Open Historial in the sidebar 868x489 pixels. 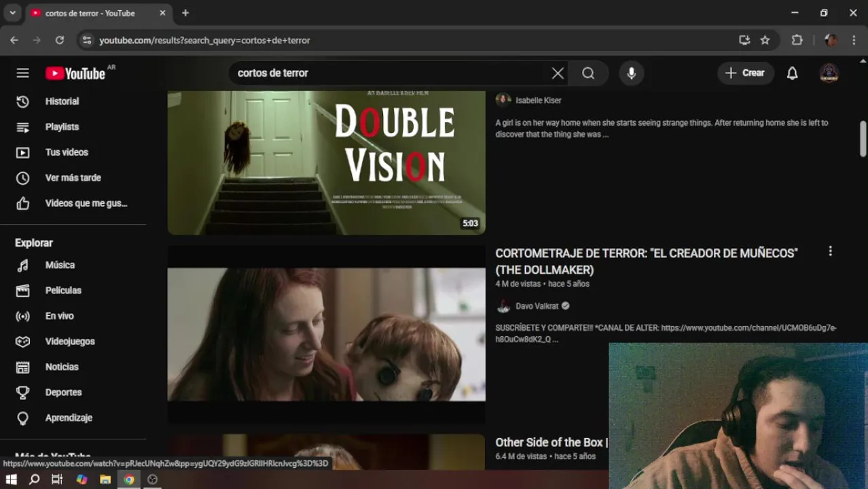tap(62, 101)
